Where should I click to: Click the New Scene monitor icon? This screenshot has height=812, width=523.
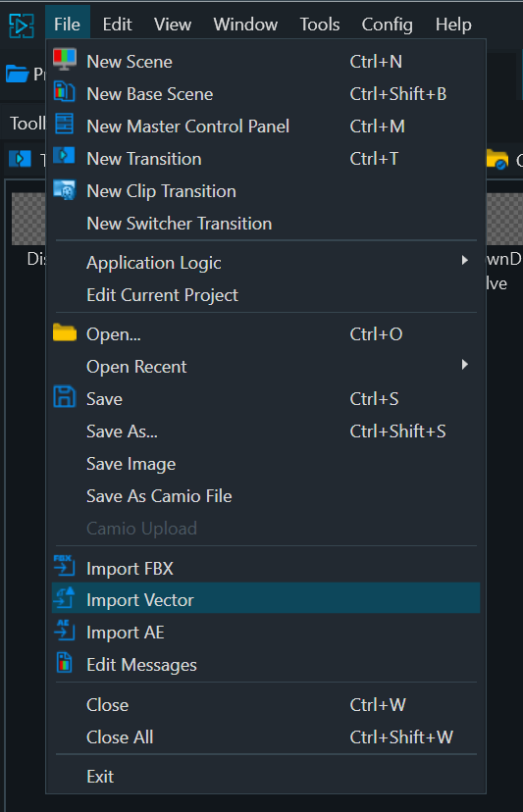tap(65, 60)
